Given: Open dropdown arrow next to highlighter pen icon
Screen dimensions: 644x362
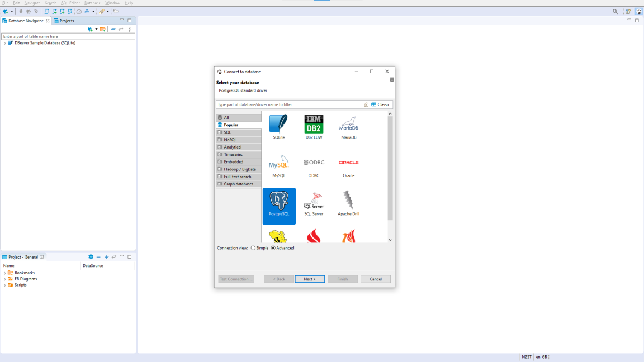Looking at the screenshot, I should 107,12.
